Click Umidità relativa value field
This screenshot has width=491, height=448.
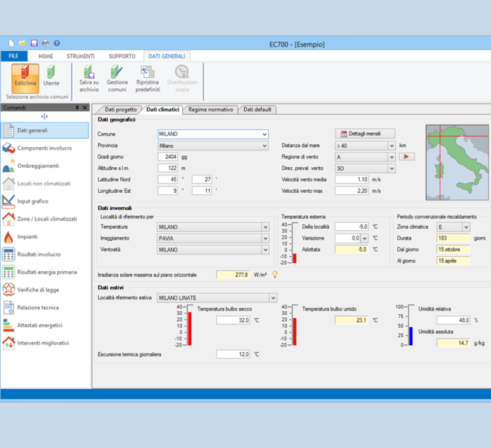453,320
